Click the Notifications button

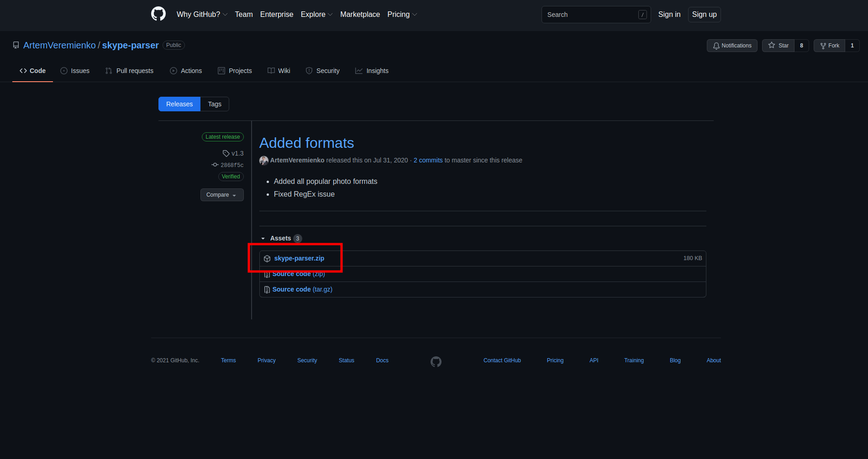(x=732, y=46)
